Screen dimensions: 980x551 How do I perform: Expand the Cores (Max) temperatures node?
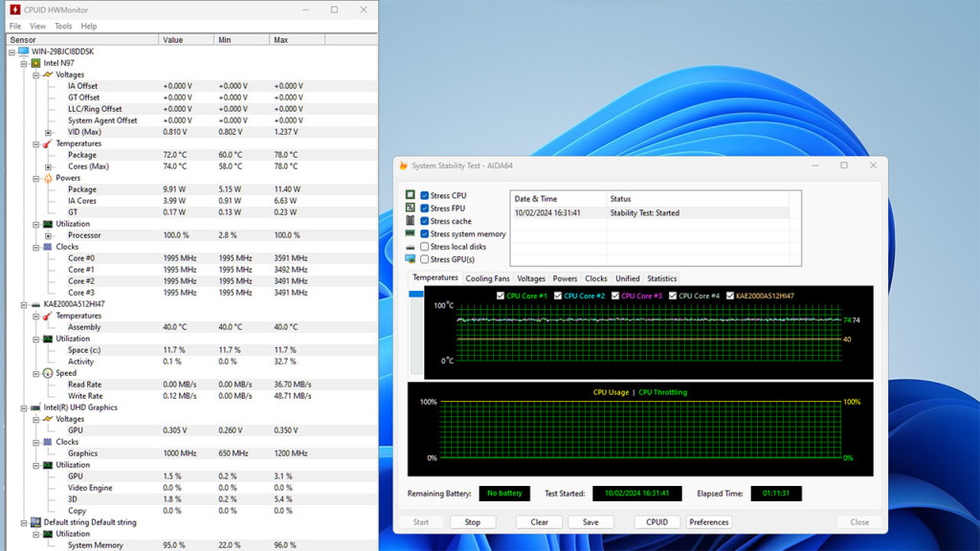point(48,166)
